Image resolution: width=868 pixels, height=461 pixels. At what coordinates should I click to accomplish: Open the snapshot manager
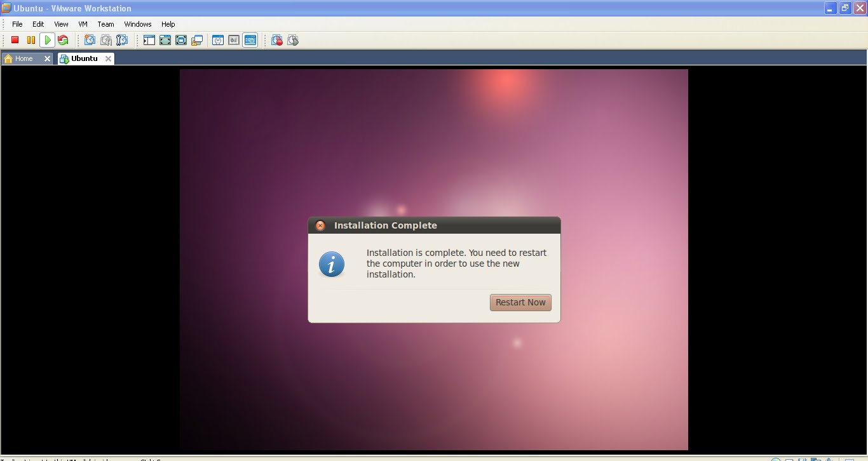122,40
